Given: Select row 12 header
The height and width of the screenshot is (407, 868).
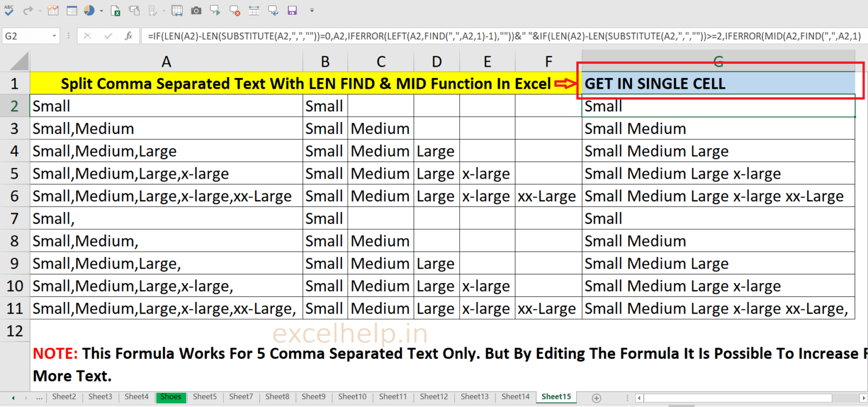Looking at the screenshot, I should [x=15, y=331].
